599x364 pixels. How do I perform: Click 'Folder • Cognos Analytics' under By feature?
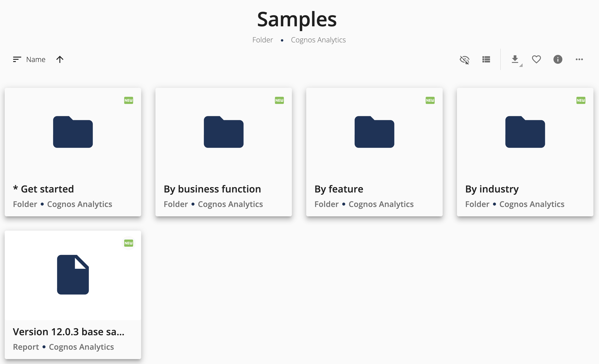click(364, 204)
